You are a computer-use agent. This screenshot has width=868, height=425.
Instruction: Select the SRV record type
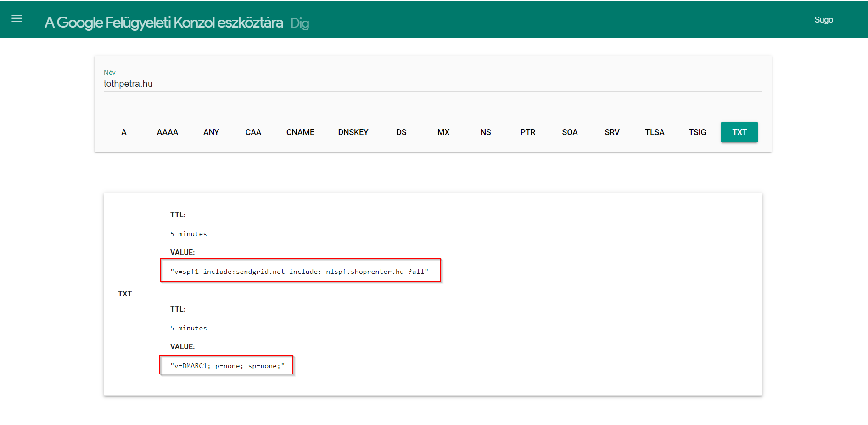pos(612,132)
